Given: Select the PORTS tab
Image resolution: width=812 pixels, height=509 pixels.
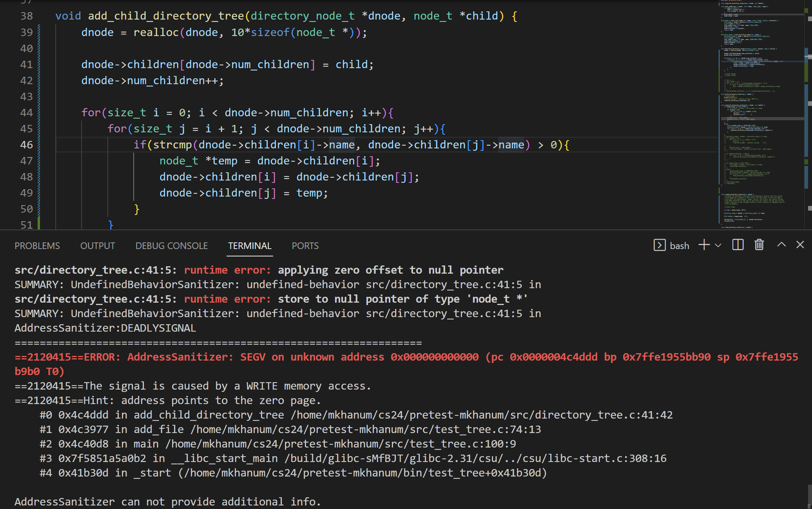Looking at the screenshot, I should coord(305,246).
